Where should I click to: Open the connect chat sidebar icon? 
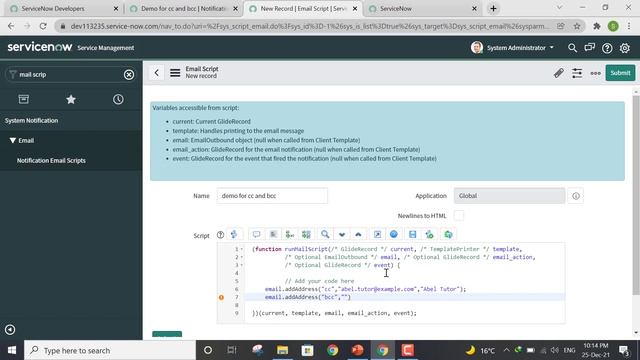[x=589, y=48]
